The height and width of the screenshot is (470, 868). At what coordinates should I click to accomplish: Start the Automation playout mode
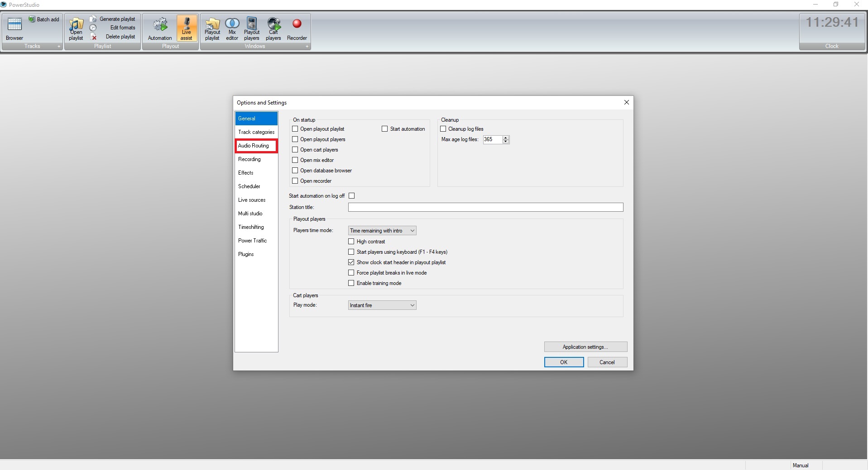coord(160,28)
